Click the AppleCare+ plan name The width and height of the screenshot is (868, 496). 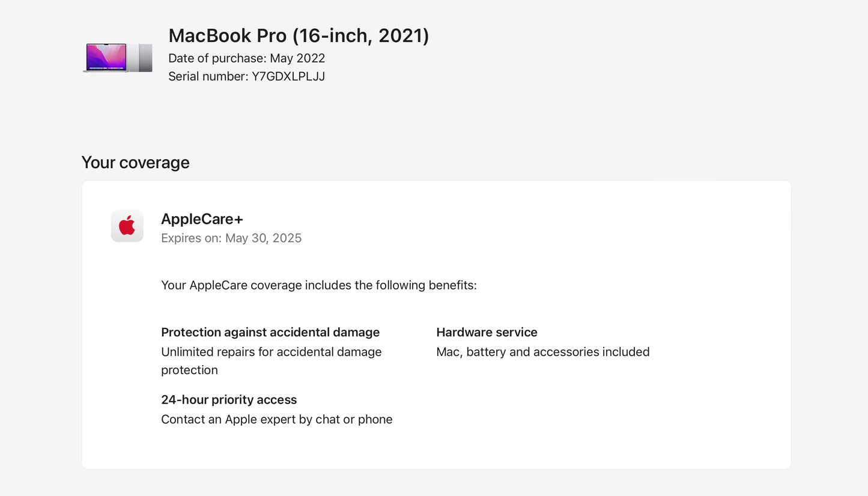coord(202,219)
